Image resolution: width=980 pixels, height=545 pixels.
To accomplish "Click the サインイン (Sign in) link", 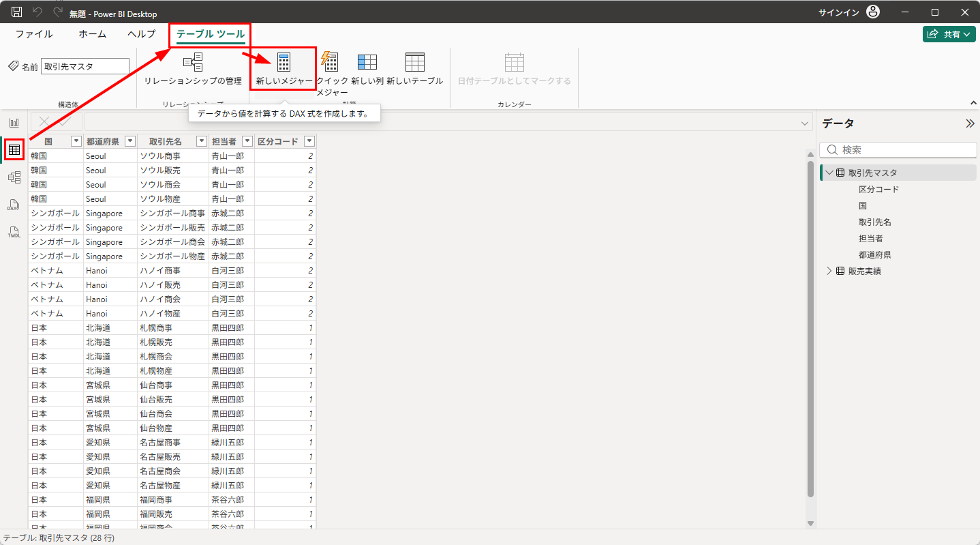I will click(x=839, y=12).
